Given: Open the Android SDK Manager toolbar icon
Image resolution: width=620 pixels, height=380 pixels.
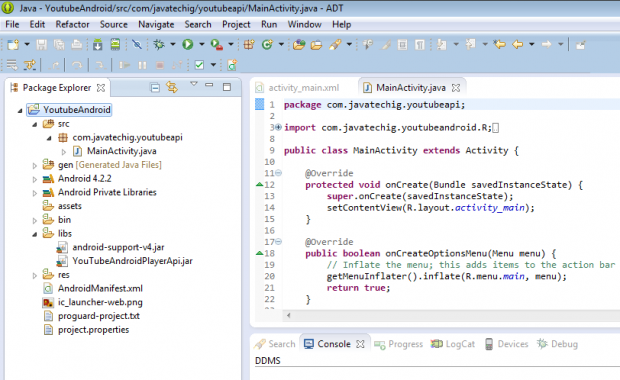Looking at the screenshot, I should click(98, 44).
